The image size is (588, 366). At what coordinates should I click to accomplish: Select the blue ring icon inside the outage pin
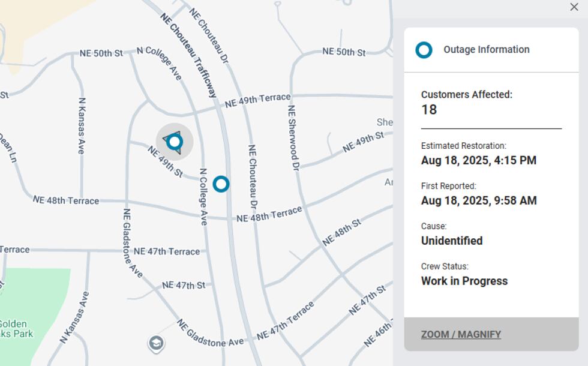pyautogui.click(x=174, y=142)
